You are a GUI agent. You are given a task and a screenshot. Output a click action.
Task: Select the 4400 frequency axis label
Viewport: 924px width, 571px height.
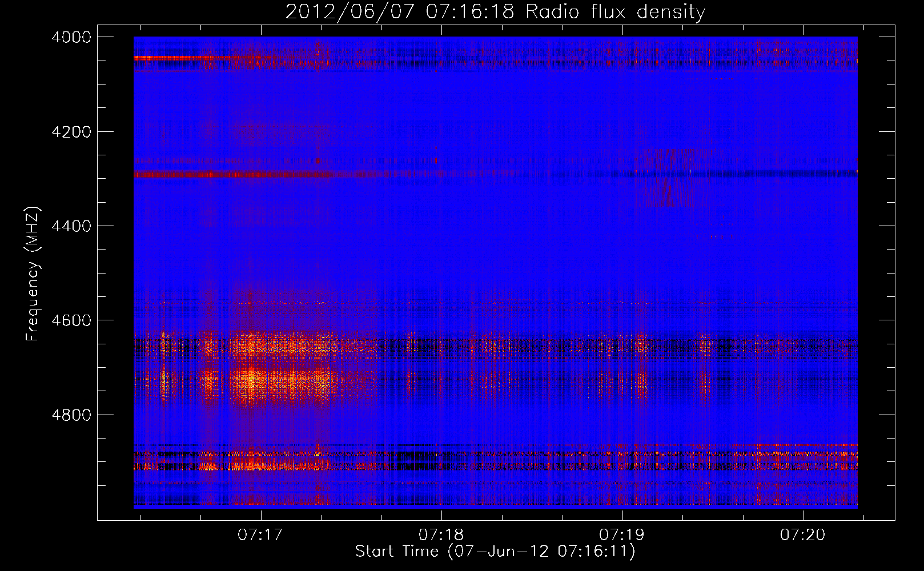pyautogui.click(x=71, y=226)
